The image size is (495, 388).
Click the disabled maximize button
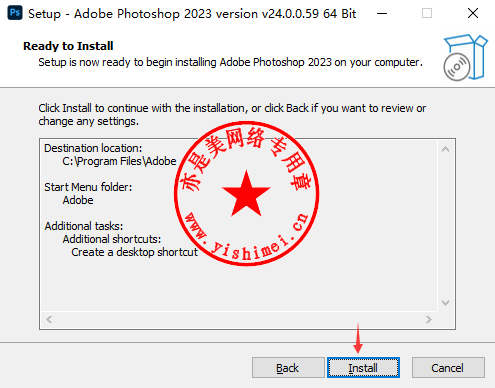(x=427, y=14)
